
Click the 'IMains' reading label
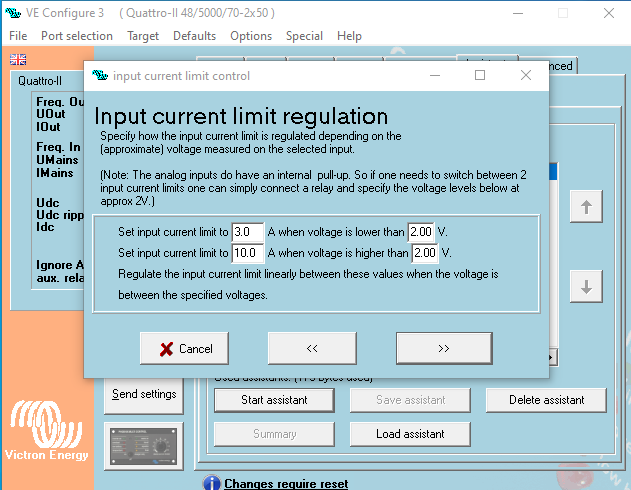click(x=55, y=173)
